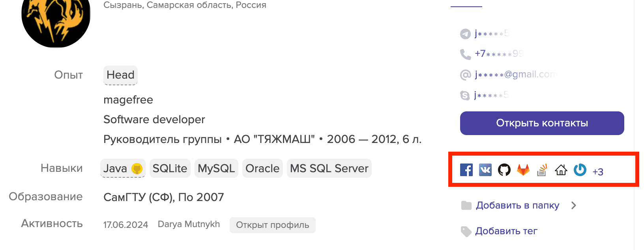644x250 pixels.
Task: Open the personal website house icon
Action: (x=561, y=170)
